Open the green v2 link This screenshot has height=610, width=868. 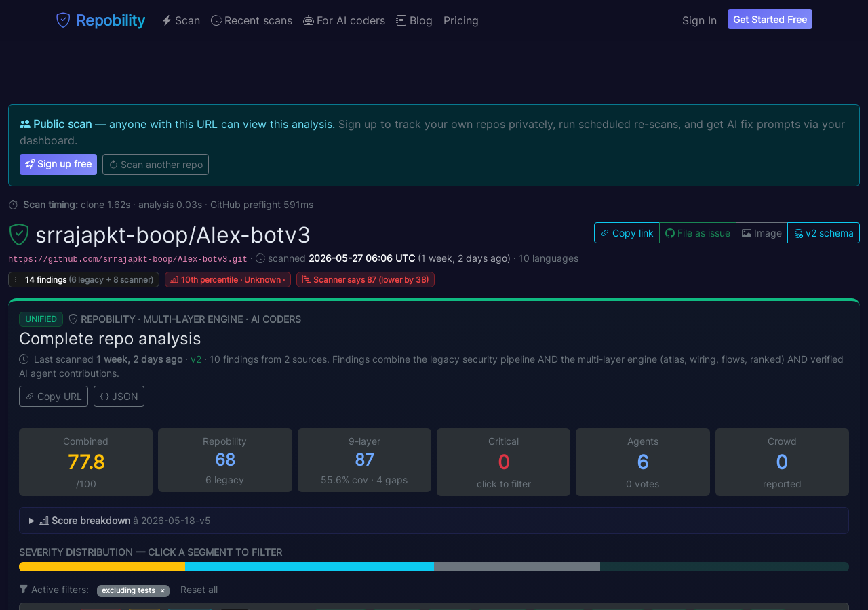[196, 359]
